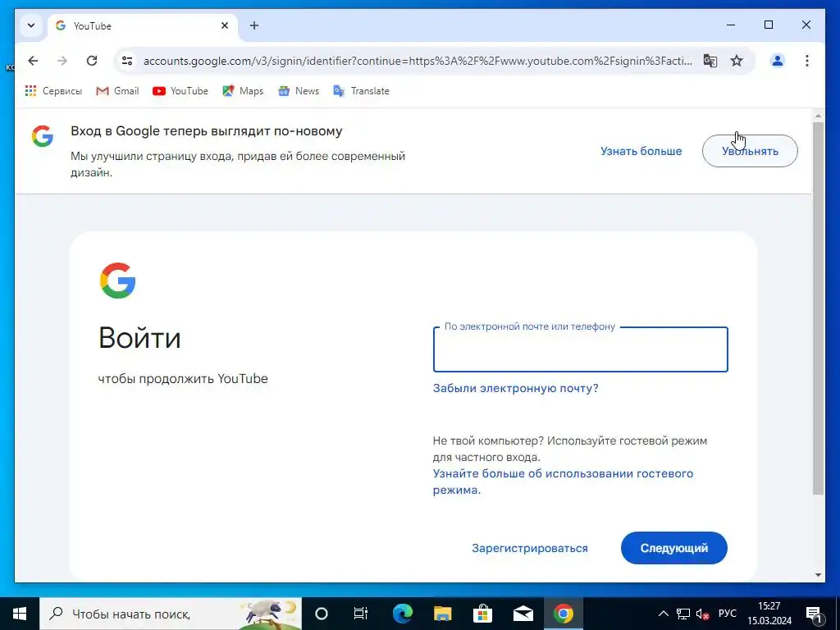Click the email or phone input field
Viewport: 840px width, 630px height.
[x=580, y=349]
